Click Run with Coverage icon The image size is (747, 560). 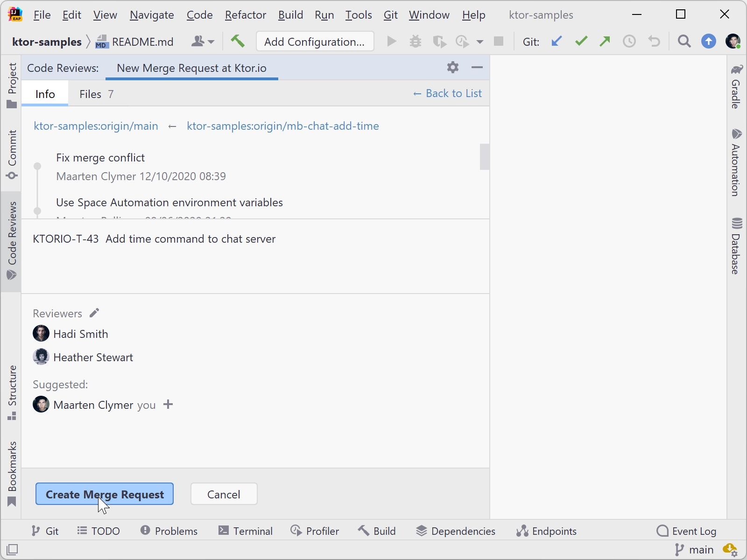(439, 42)
